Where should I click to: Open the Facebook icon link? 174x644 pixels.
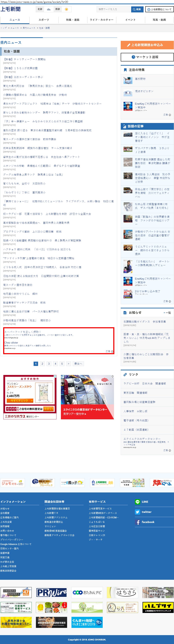pyautogui.click(x=137, y=522)
